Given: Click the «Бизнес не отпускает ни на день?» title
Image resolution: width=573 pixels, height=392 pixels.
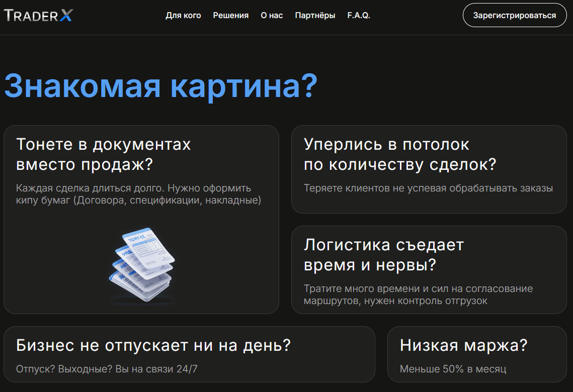Looking at the screenshot, I should [x=153, y=345].
